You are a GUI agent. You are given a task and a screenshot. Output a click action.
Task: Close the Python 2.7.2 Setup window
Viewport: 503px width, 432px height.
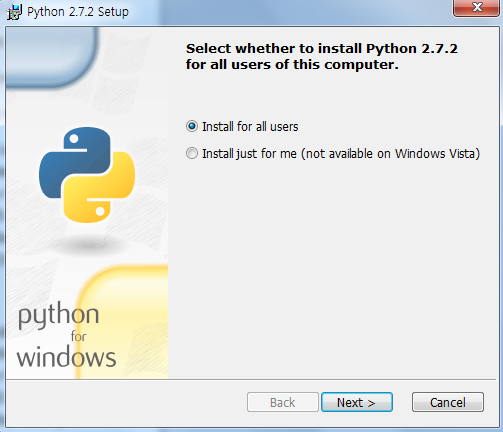point(477,7)
